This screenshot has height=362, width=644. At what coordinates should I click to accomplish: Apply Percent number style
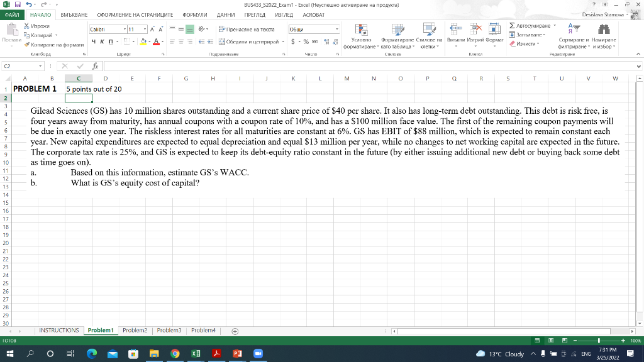[306, 41]
